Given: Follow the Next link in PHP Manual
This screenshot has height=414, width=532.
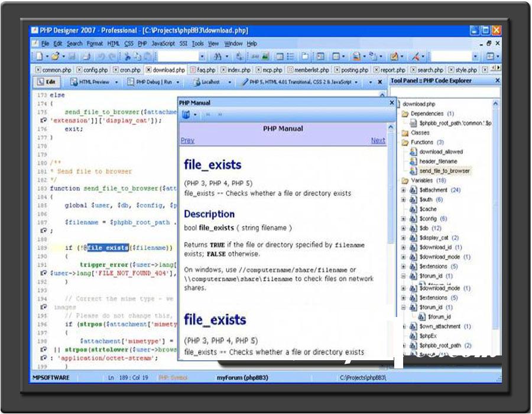Looking at the screenshot, I should 378,140.
